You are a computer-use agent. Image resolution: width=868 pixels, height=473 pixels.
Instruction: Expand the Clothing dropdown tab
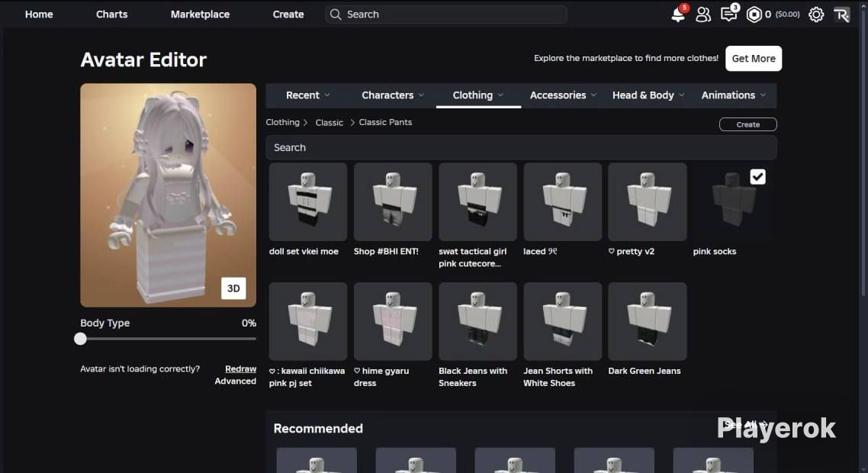(x=478, y=95)
